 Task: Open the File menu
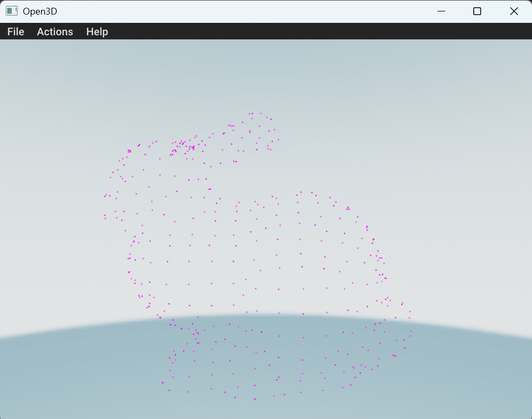point(16,32)
